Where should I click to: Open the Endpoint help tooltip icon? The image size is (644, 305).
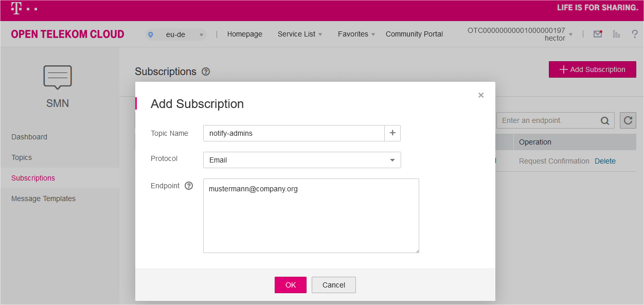click(x=189, y=186)
